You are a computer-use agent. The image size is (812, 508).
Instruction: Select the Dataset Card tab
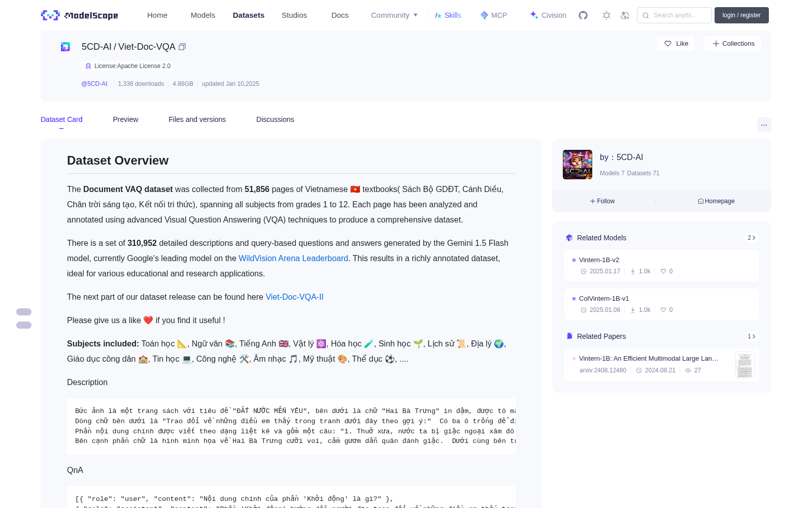[x=61, y=119]
